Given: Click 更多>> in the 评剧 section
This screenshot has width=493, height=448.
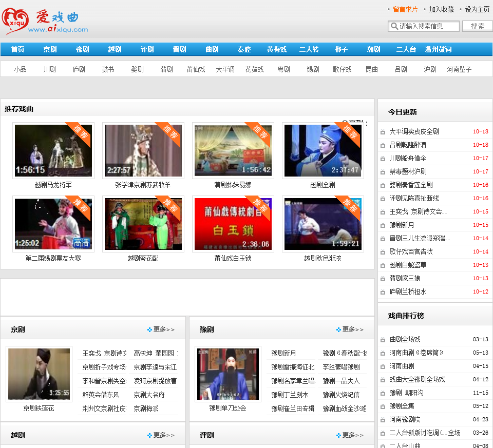Looking at the screenshot, I should pyautogui.click(x=353, y=435).
